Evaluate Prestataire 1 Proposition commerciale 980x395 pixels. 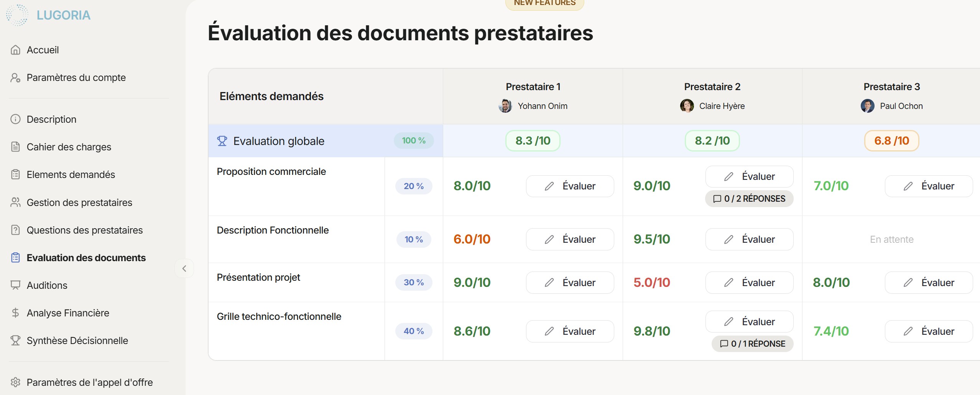[x=570, y=186]
